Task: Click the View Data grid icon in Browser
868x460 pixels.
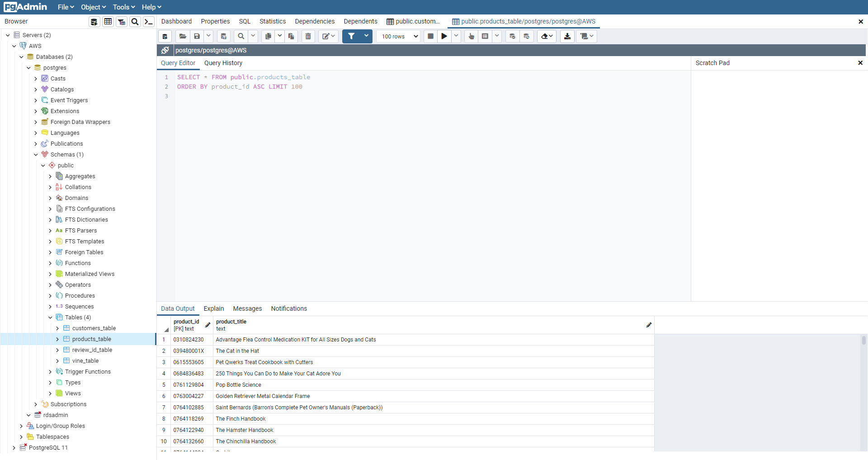Action: pyautogui.click(x=108, y=22)
